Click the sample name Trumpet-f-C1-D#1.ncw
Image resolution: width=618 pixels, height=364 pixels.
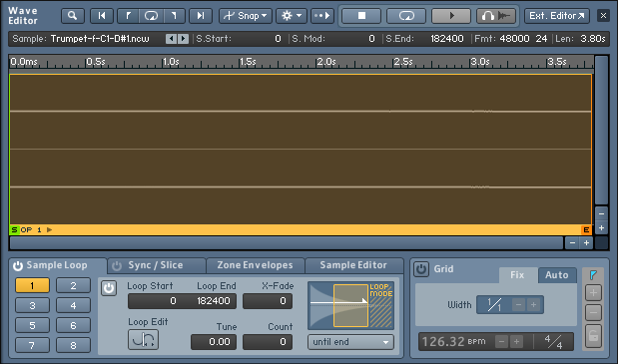pyautogui.click(x=100, y=39)
